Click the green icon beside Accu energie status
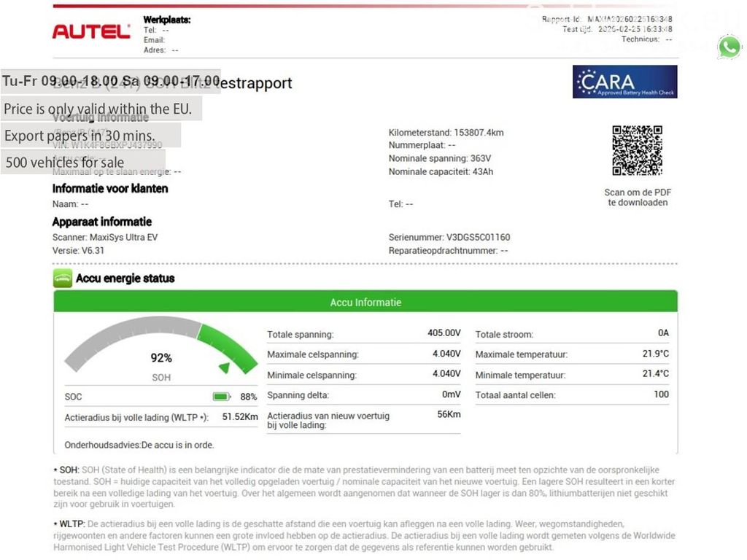Screen dimensions: 747x560 pyautogui.click(x=62, y=278)
